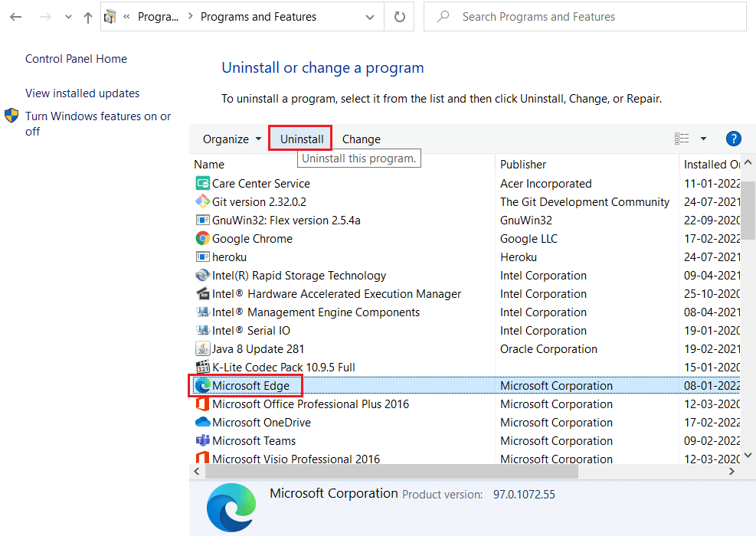Screen dimensions: 756x536
Task: Click the Control Panel address bar icon
Action: [110, 17]
